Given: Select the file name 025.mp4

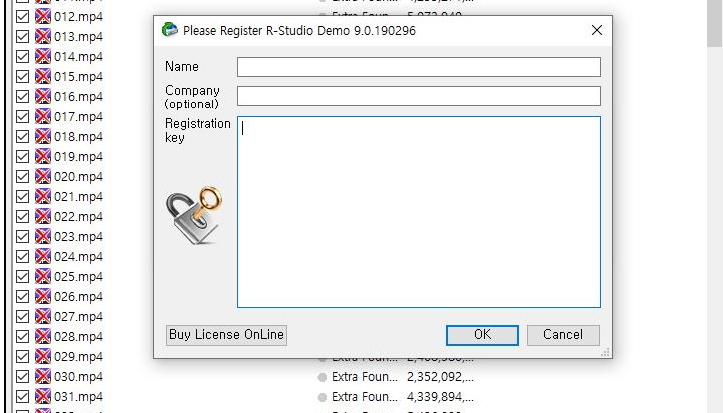Looking at the screenshot, I should click(x=78, y=277).
